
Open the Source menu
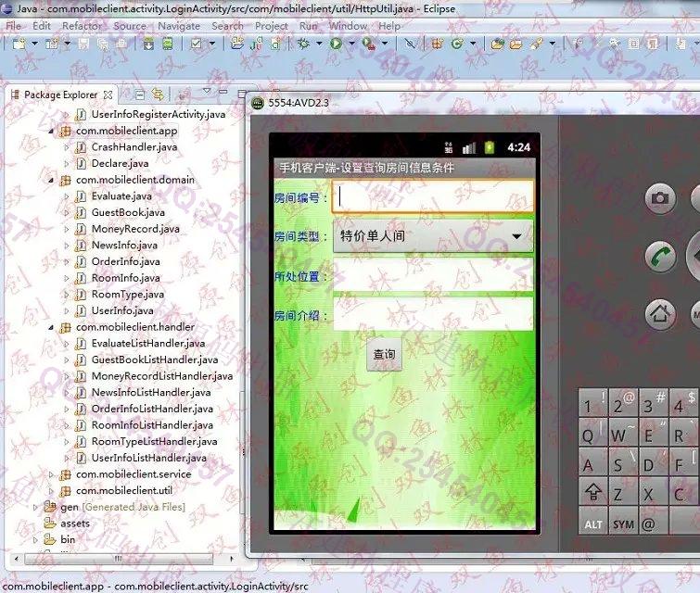[x=130, y=26]
